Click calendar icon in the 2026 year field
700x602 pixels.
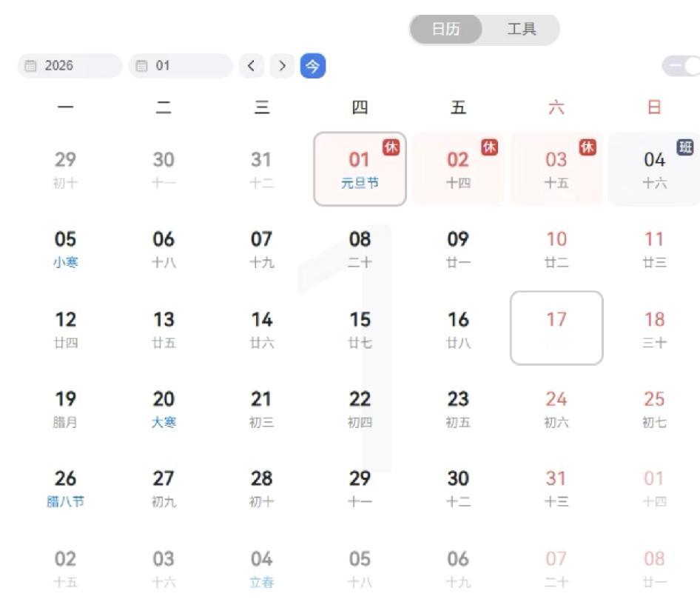30,66
